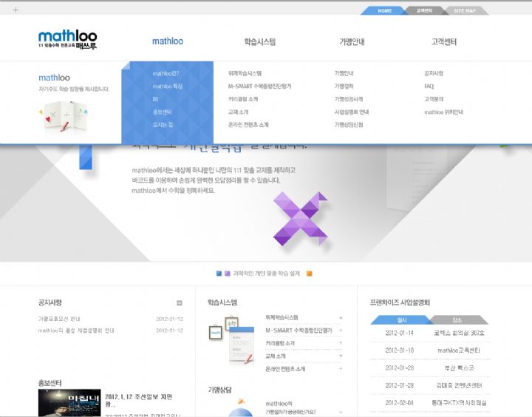The image size is (532, 417).
Task: Click the purple slide indicator square
Action: (x=228, y=274)
